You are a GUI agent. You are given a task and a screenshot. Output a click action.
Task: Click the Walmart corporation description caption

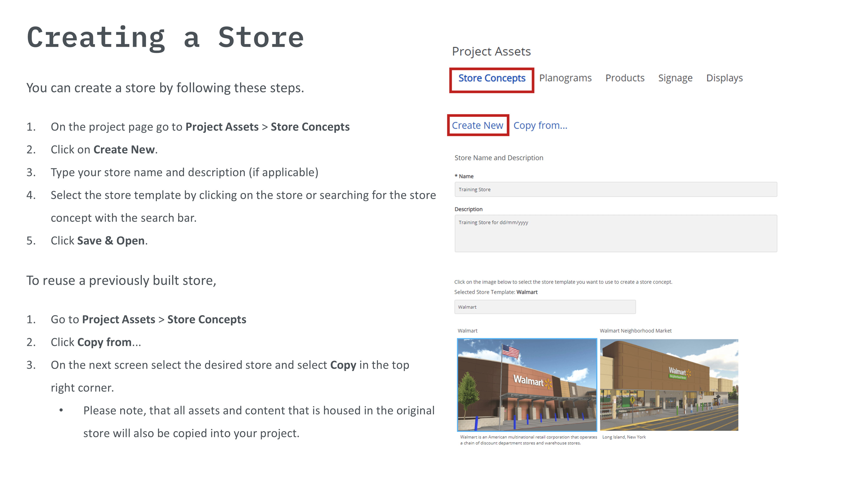528,440
